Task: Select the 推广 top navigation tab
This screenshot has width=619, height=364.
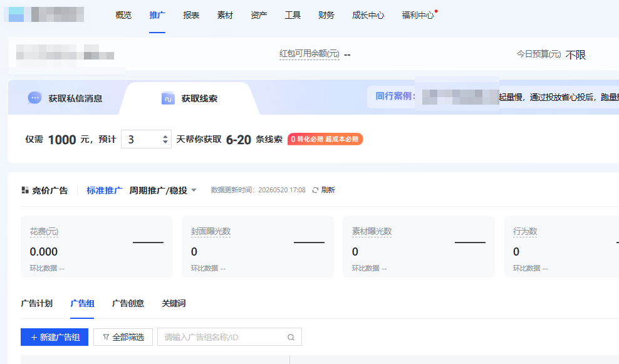Action: [157, 16]
